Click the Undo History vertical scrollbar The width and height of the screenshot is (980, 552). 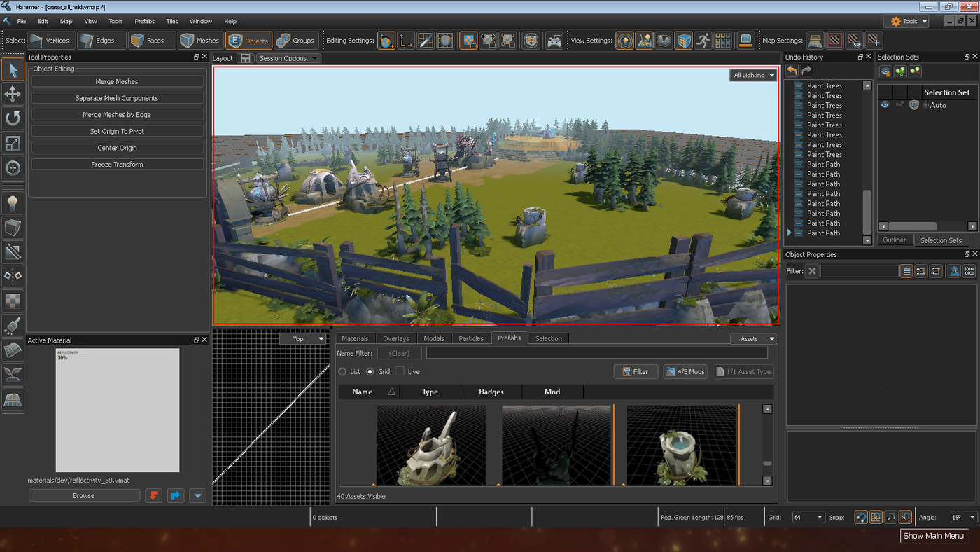(867, 163)
